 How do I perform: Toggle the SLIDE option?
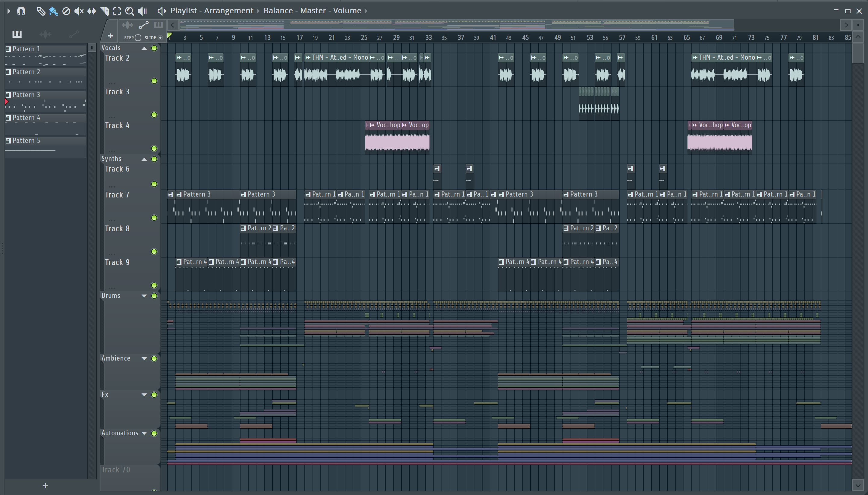tap(160, 38)
